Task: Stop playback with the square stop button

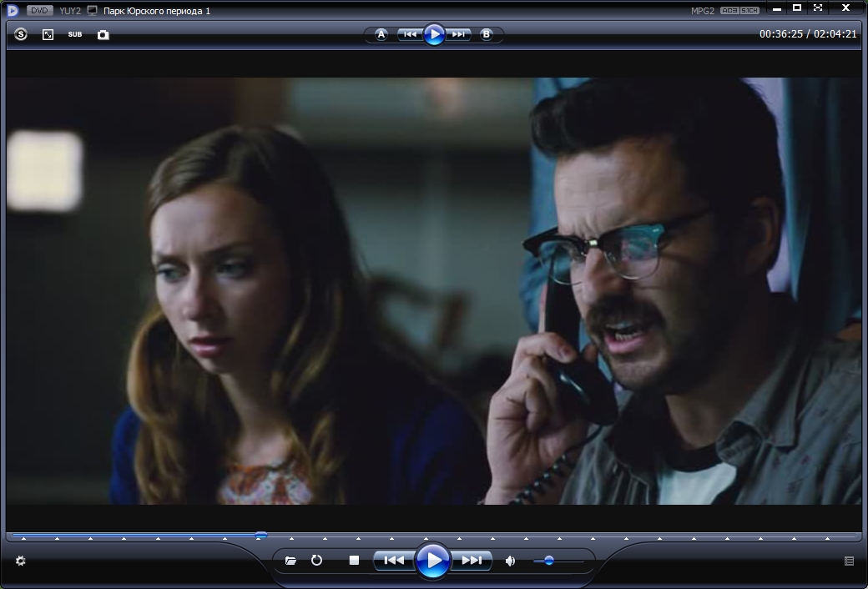Action: pyautogui.click(x=354, y=560)
